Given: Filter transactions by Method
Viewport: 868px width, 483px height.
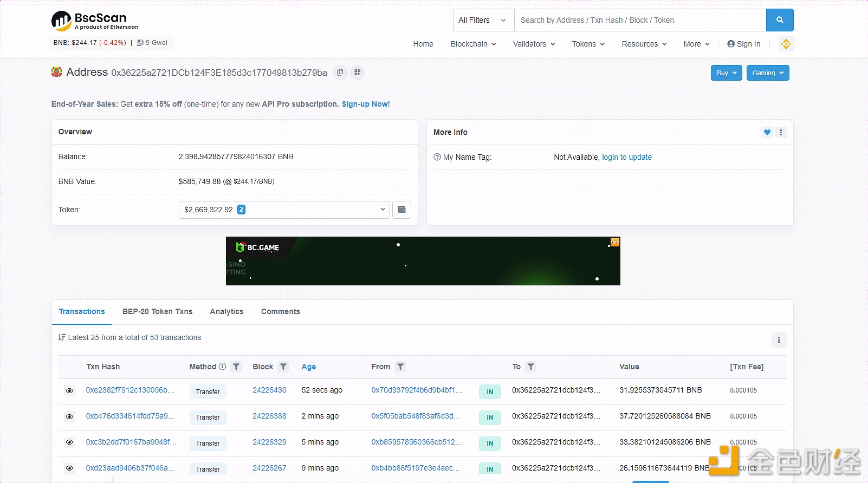Looking at the screenshot, I should [x=236, y=367].
